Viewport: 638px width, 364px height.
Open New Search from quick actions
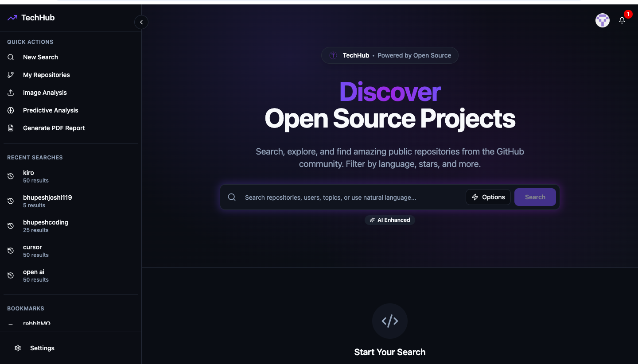pos(70,57)
